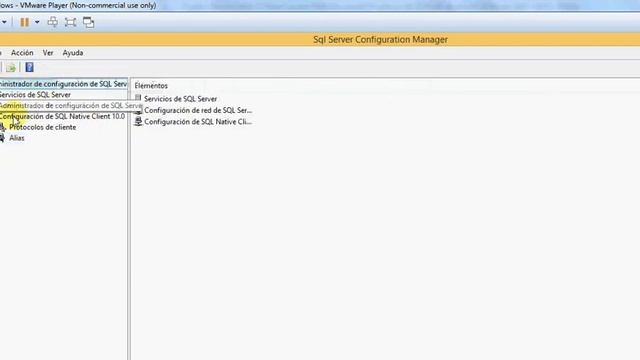The image size is (640, 360).
Task: Click icon beside Configuración de SQL Native Cli... item
Action: coord(138,121)
